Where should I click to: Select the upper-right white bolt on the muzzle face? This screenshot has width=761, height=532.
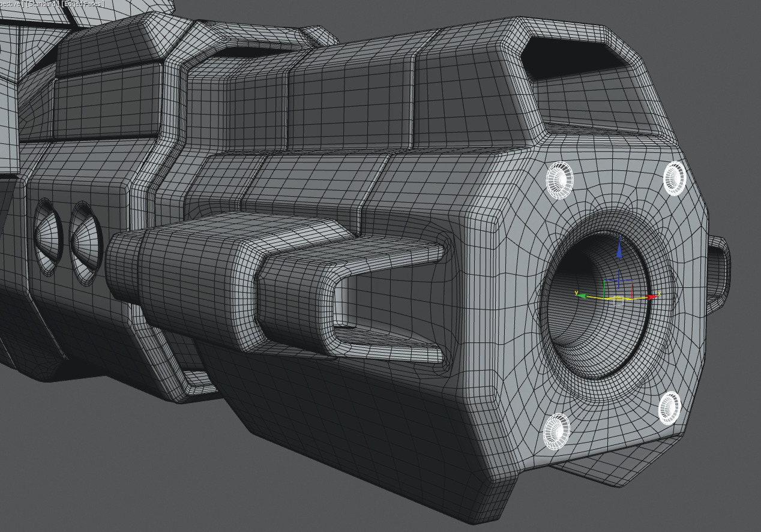pyautogui.click(x=674, y=178)
